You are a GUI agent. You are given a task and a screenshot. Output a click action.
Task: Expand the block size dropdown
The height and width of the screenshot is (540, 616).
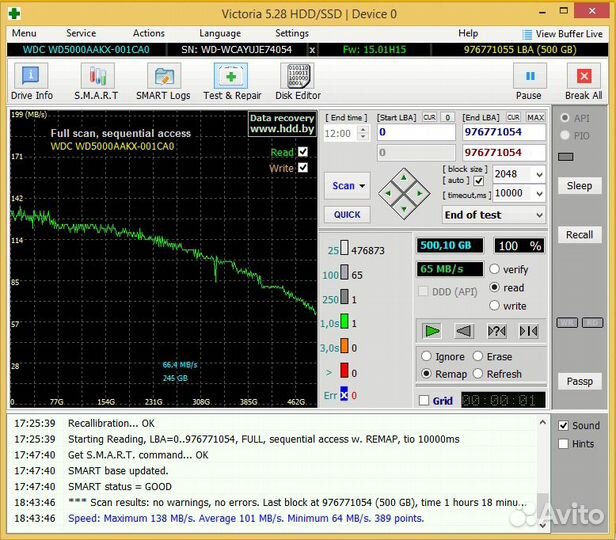pos(539,175)
